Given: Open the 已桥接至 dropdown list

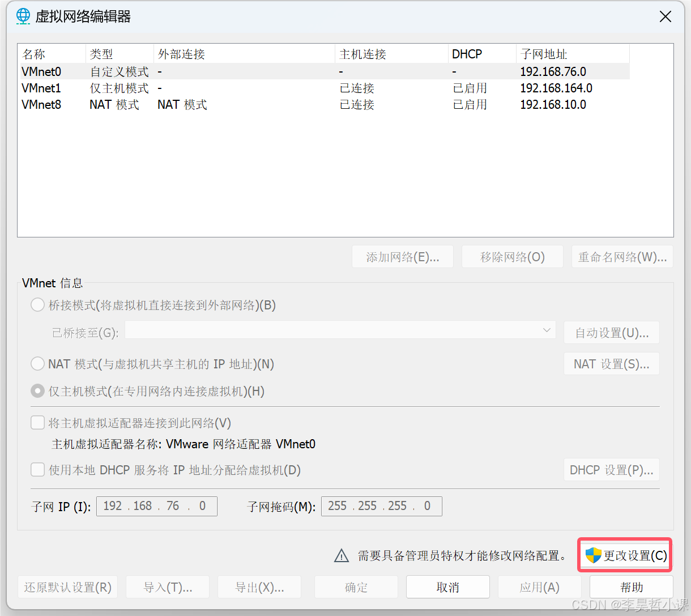Looking at the screenshot, I should click(x=545, y=330).
